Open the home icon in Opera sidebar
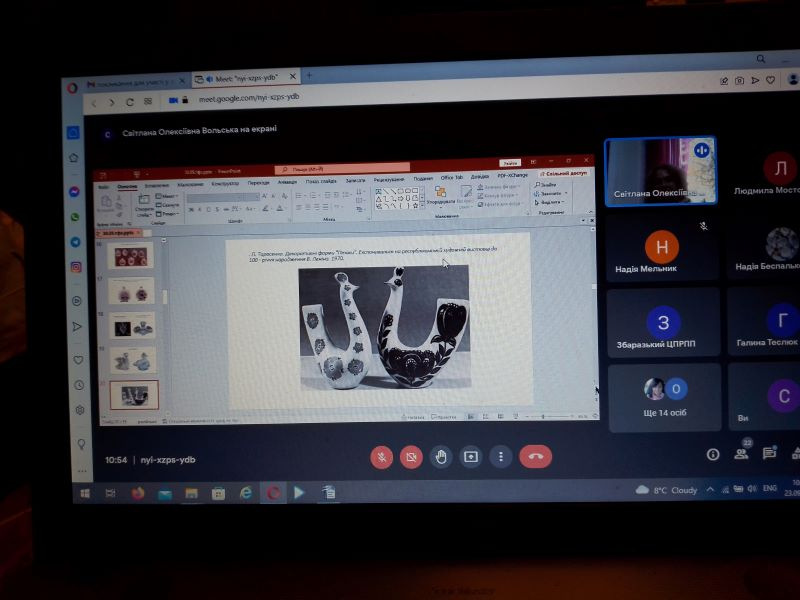The width and height of the screenshot is (800, 600). (x=73, y=158)
